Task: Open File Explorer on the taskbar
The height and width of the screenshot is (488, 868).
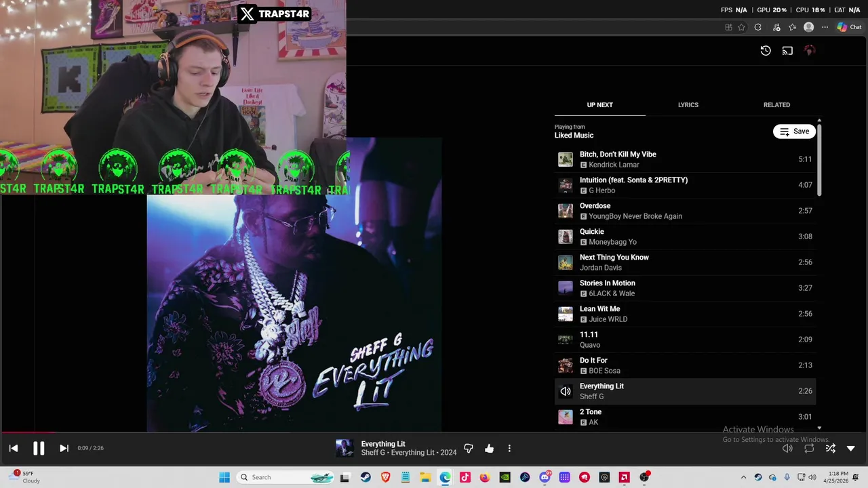Action: pos(425,477)
